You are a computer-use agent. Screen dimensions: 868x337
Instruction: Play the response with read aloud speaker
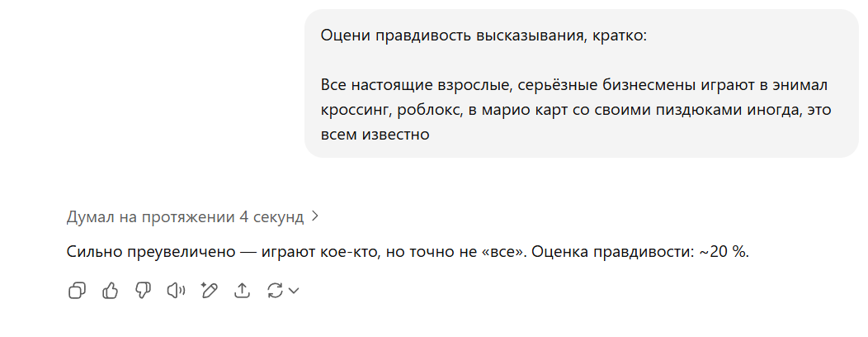point(176,290)
